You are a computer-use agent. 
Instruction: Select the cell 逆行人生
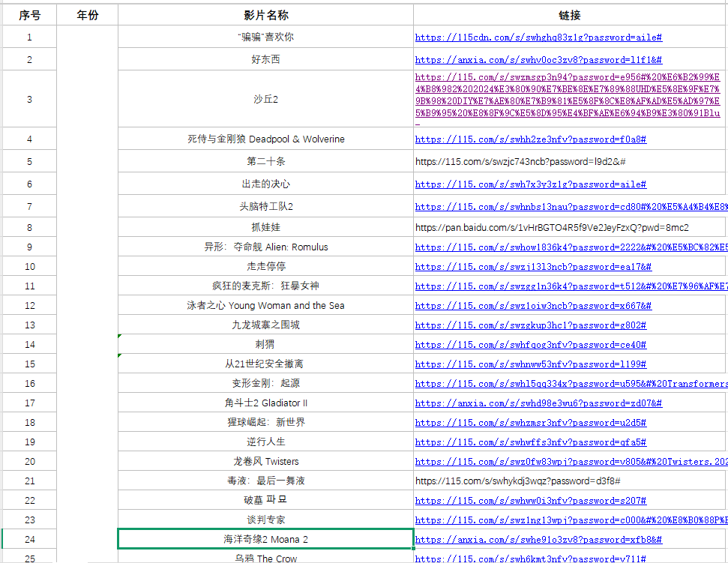[265, 442]
